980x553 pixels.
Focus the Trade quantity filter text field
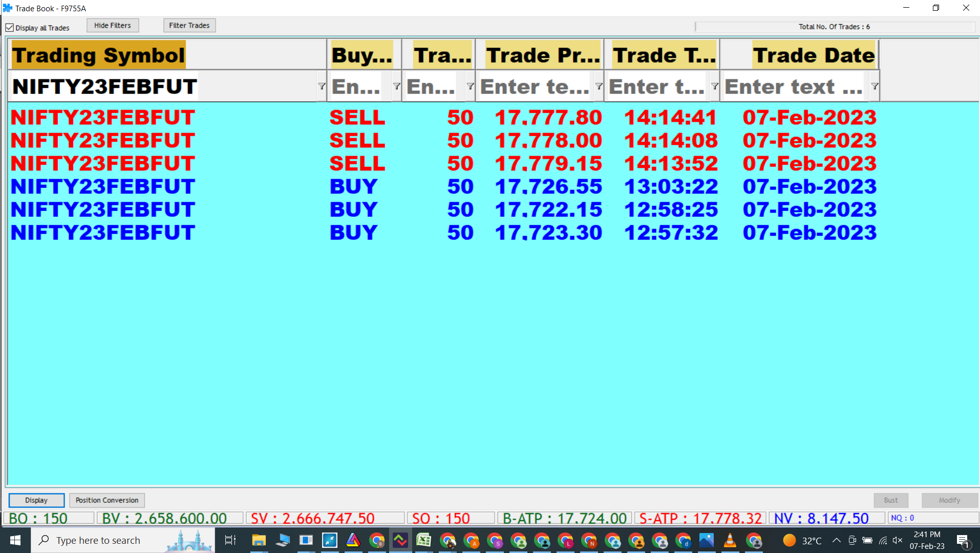coord(435,86)
